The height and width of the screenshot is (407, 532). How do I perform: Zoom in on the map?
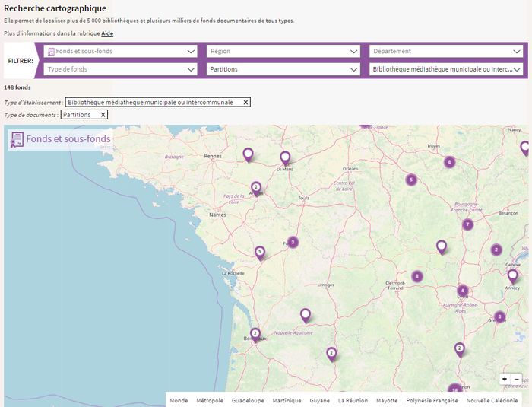point(505,379)
